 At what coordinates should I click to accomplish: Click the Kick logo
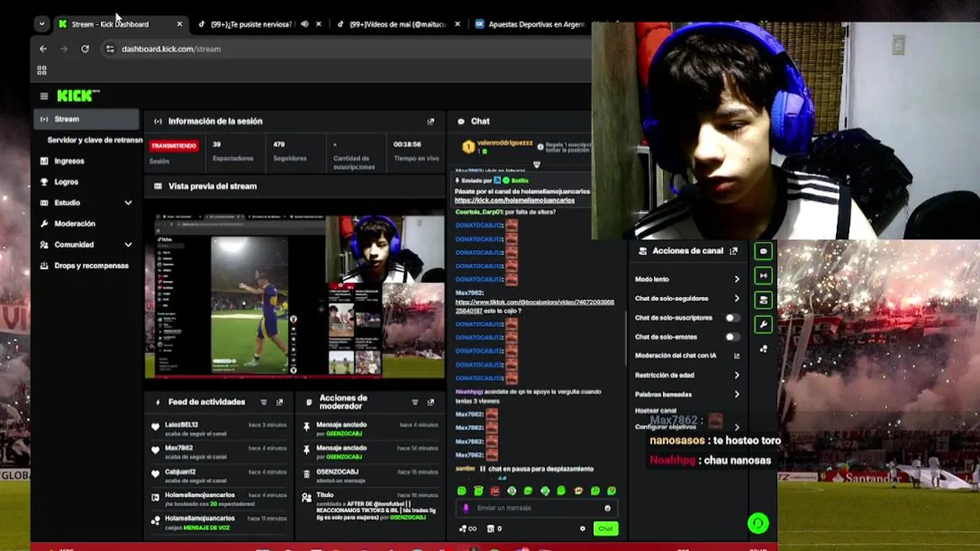[78, 96]
